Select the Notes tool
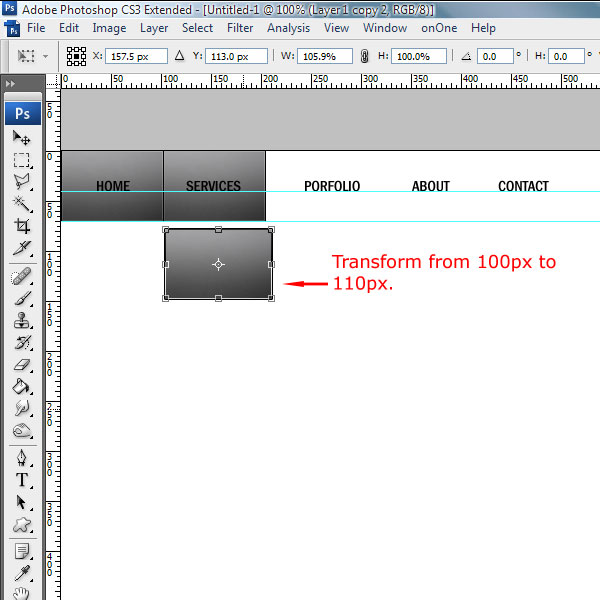600x600 pixels. pyautogui.click(x=21, y=551)
